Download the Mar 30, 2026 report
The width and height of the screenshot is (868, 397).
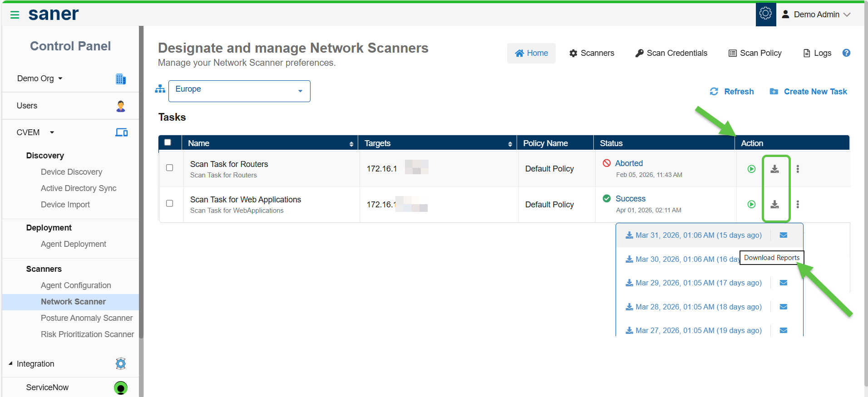click(x=683, y=259)
